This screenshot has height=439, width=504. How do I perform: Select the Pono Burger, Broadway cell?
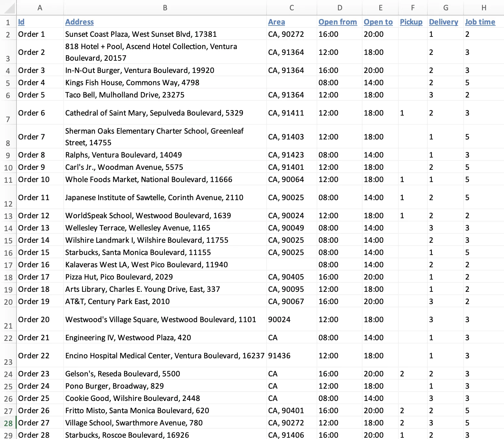tap(165, 386)
